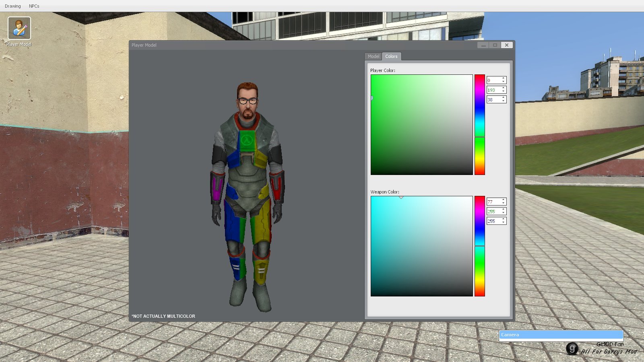Screen dimensions: 644x362
Task: Increase Player Color blue value with up arrow
Action: coord(503,98)
